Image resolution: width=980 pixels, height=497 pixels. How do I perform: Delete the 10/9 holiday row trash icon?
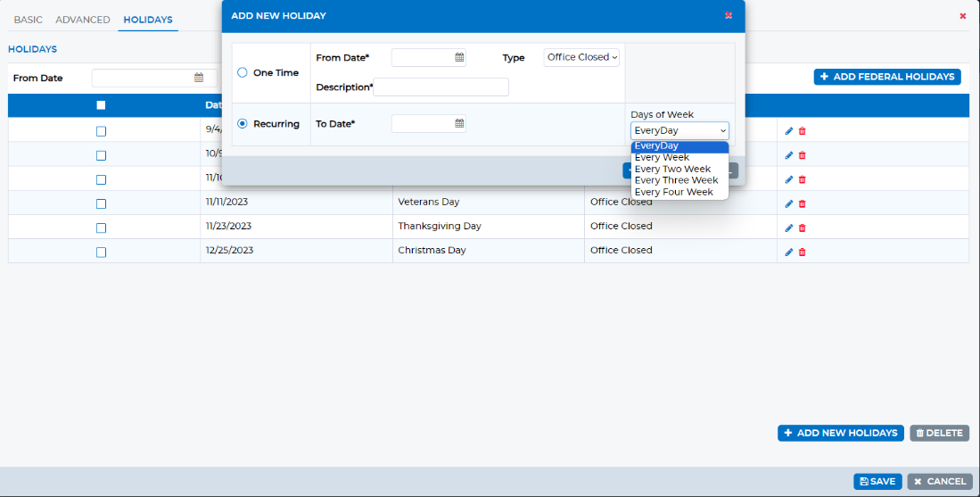[x=803, y=155]
